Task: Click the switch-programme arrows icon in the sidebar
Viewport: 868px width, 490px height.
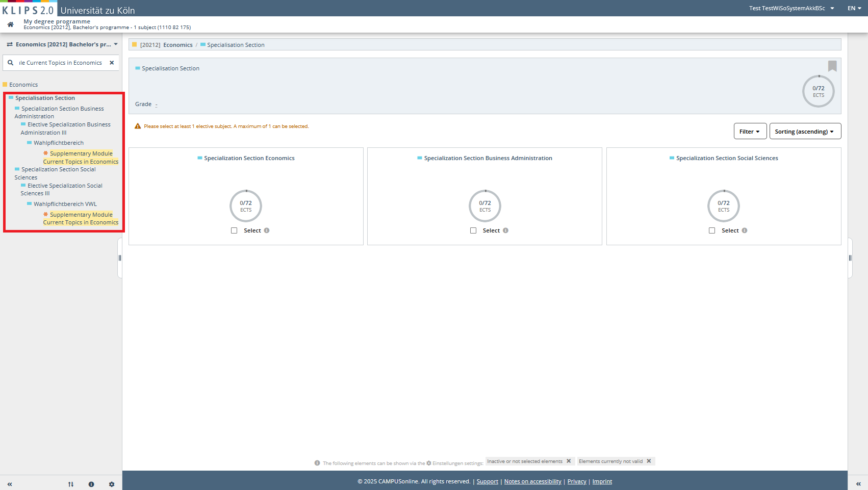Action: pyautogui.click(x=10, y=44)
